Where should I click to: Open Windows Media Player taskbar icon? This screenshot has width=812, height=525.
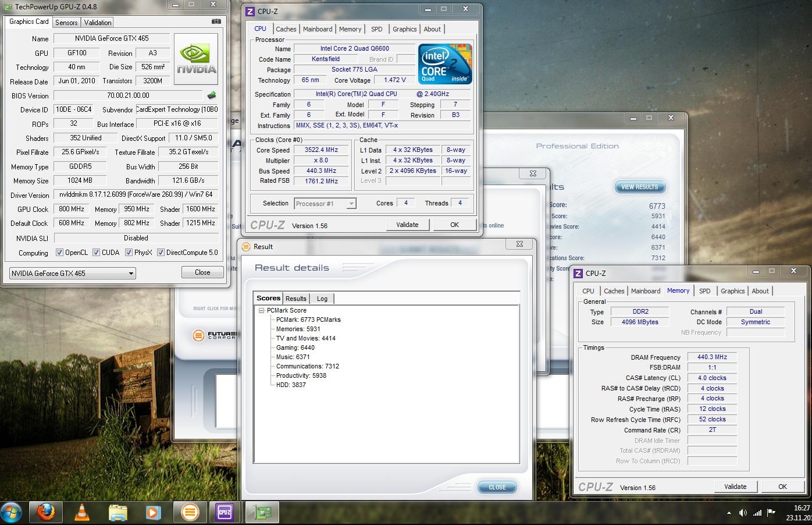153,513
